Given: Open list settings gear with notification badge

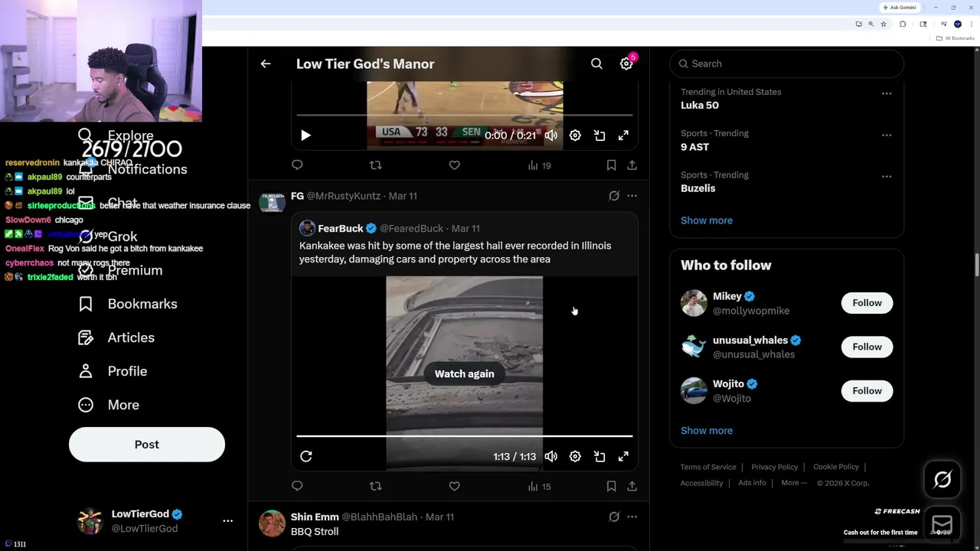Looking at the screenshot, I should [x=626, y=64].
